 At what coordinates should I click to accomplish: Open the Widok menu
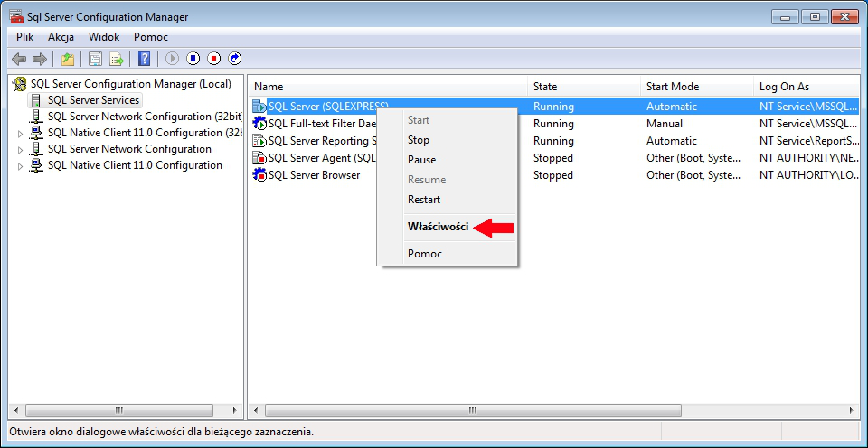pyautogui.click(x=104, y=37)
